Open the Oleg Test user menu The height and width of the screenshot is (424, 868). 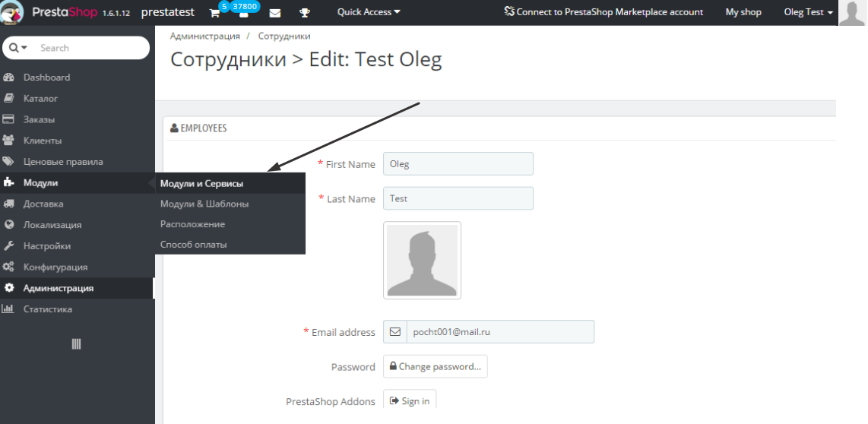point(809,12)
